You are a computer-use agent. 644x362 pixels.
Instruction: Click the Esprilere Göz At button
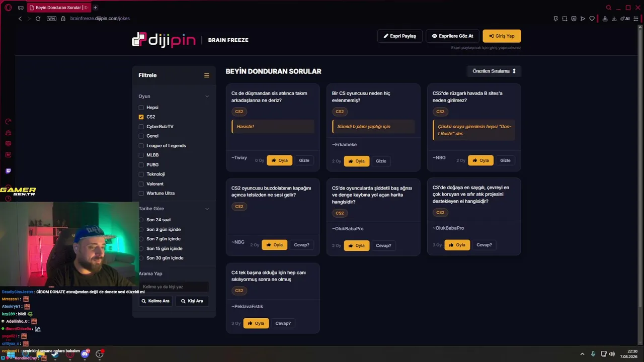452,36
